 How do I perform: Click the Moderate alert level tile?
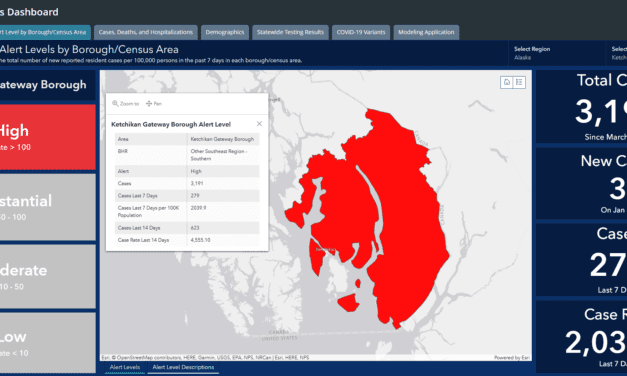48,276
